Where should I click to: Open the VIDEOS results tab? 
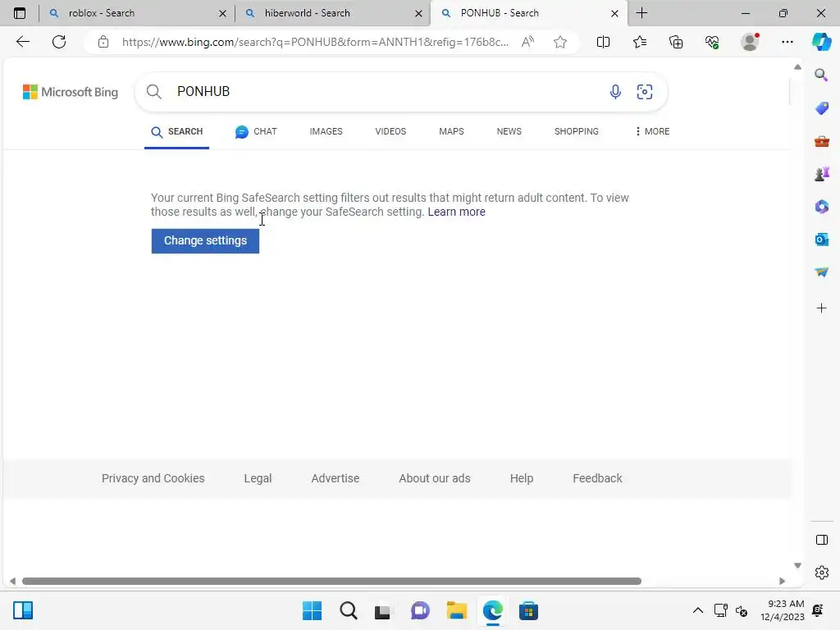390,132
